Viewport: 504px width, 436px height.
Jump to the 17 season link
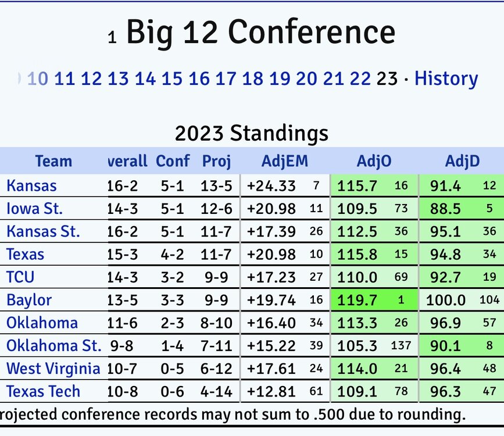226,78
